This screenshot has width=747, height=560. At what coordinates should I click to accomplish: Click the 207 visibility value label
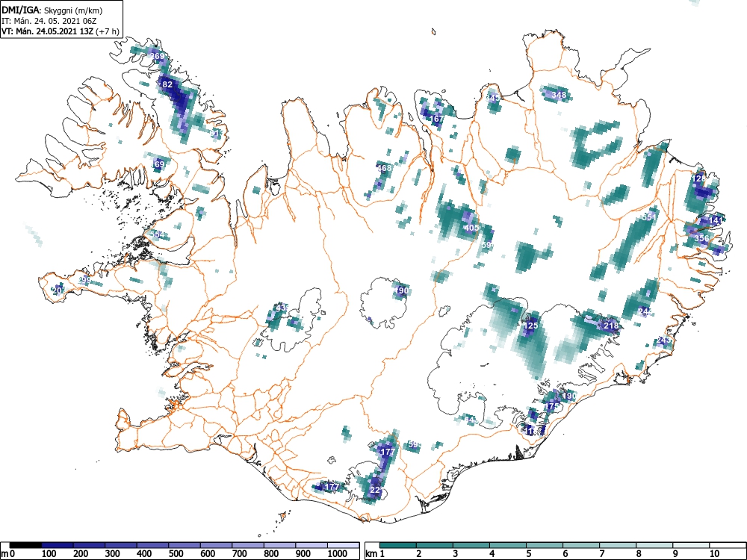point(58,290)
